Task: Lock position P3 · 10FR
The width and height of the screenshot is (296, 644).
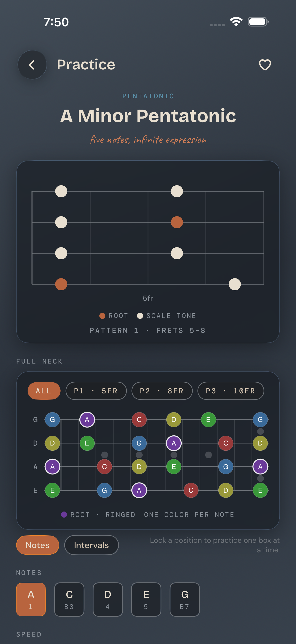Action: pyautogui.click(x=231, y=391)
